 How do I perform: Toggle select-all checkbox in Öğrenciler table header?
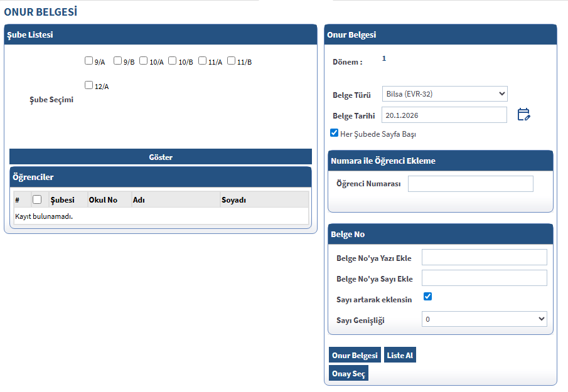(37, 199)
